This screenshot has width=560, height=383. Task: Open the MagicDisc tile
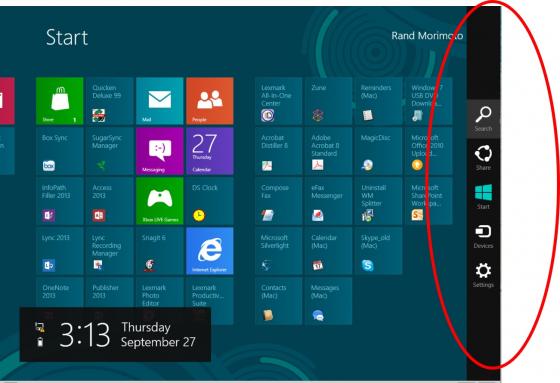379,151
